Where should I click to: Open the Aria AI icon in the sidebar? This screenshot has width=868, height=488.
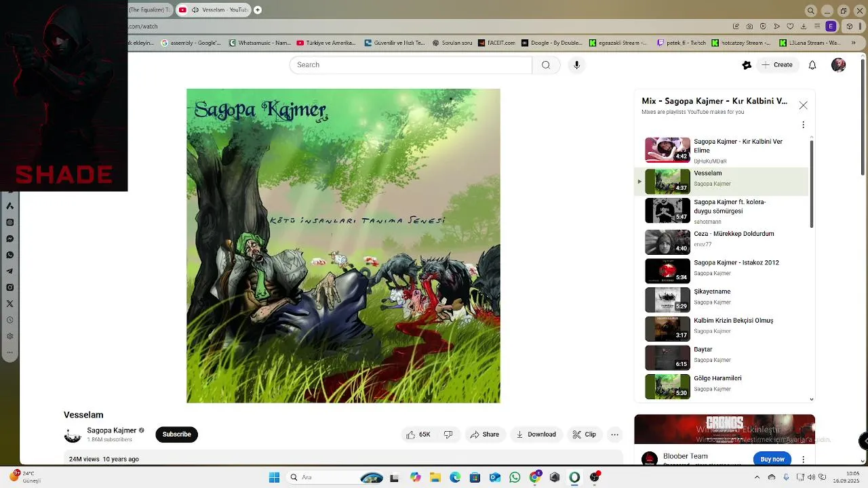tap(9, 206)
